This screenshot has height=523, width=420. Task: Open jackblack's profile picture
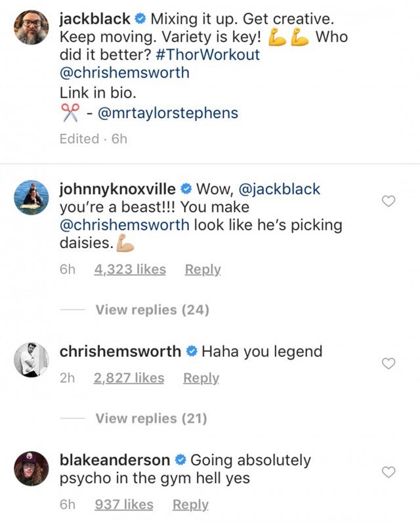(x=31, y=27)
